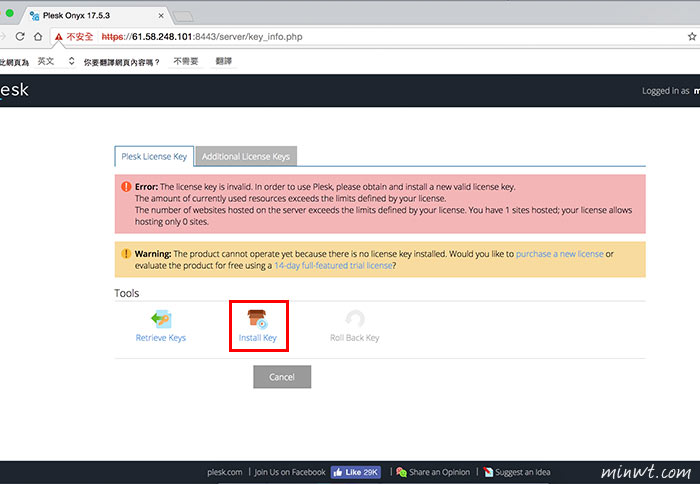This screenshot has height=484, width=700.
Task: Click the red error exclamation icon
Action: (126, 187)
